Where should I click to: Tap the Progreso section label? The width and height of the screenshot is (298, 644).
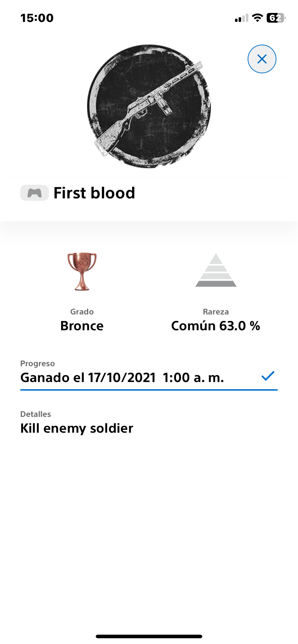point(37,363)
